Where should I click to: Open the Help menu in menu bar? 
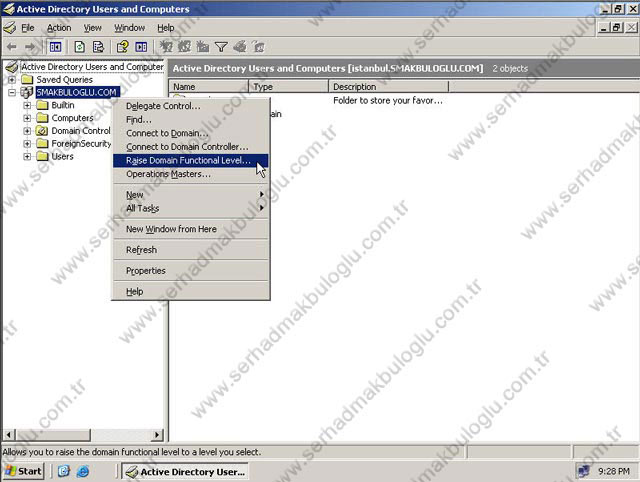166,28
